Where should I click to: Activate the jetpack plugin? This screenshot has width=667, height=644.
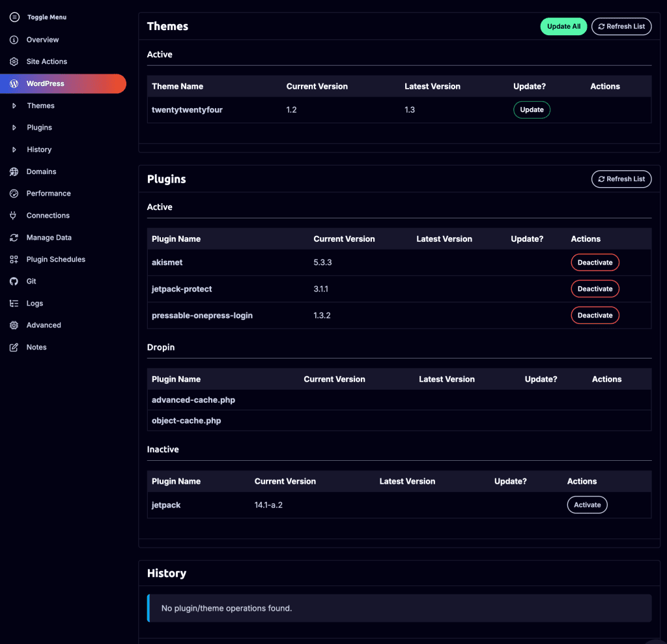[588, 505]
